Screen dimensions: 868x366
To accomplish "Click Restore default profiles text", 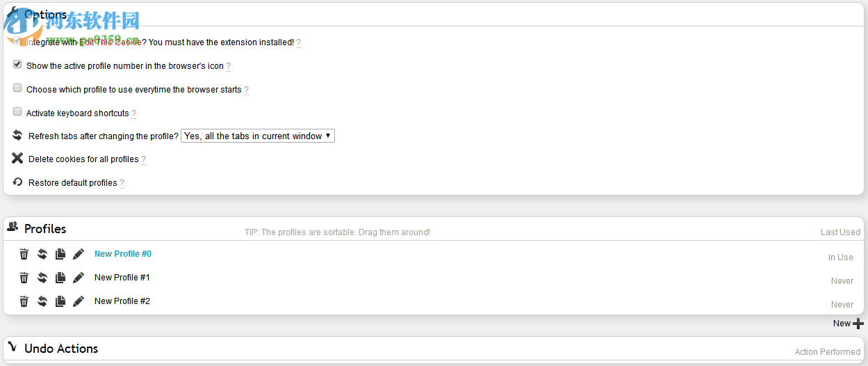I will pos(72,183).
